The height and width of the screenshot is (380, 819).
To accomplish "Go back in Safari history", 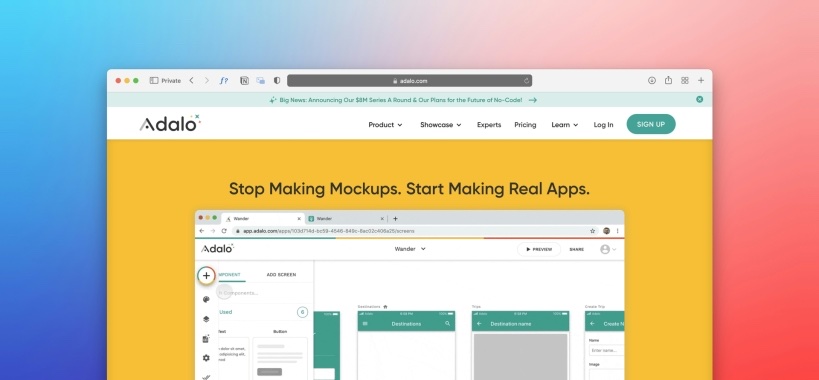I will (191, 80).
